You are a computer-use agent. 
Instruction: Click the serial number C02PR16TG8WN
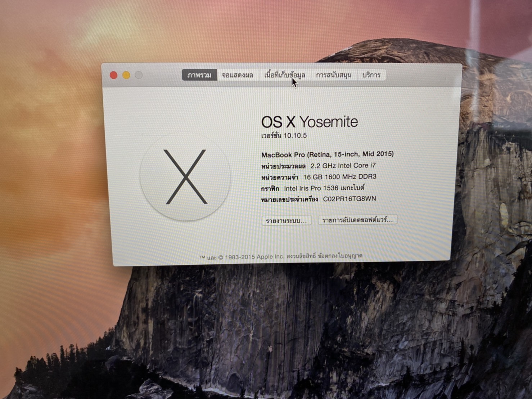click(x=349, y=199)
